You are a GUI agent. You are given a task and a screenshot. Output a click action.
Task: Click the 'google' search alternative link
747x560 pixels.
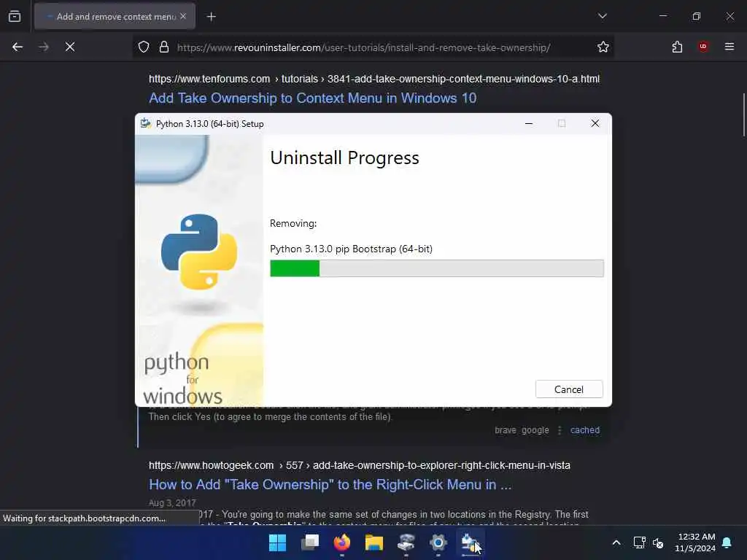click(535, 430)
